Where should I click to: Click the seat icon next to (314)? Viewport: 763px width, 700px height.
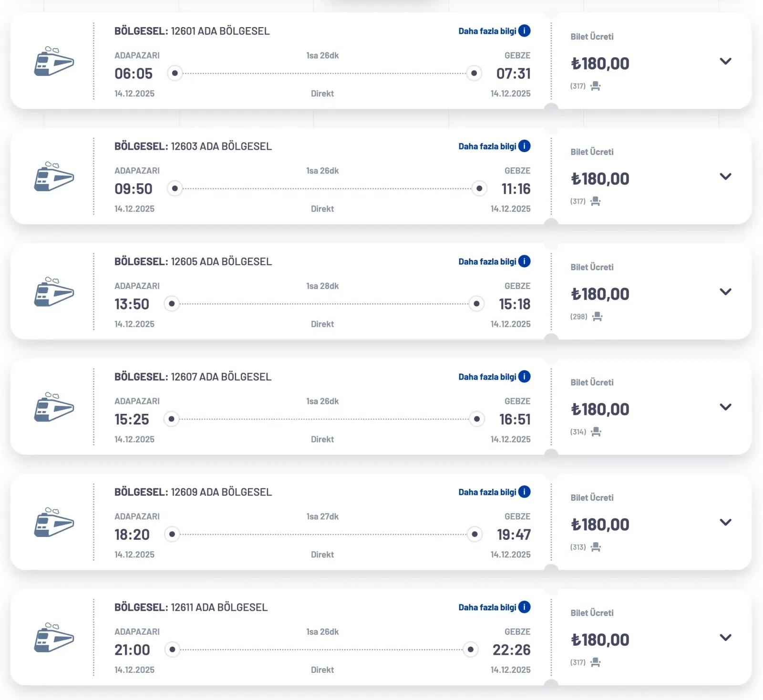596,432
